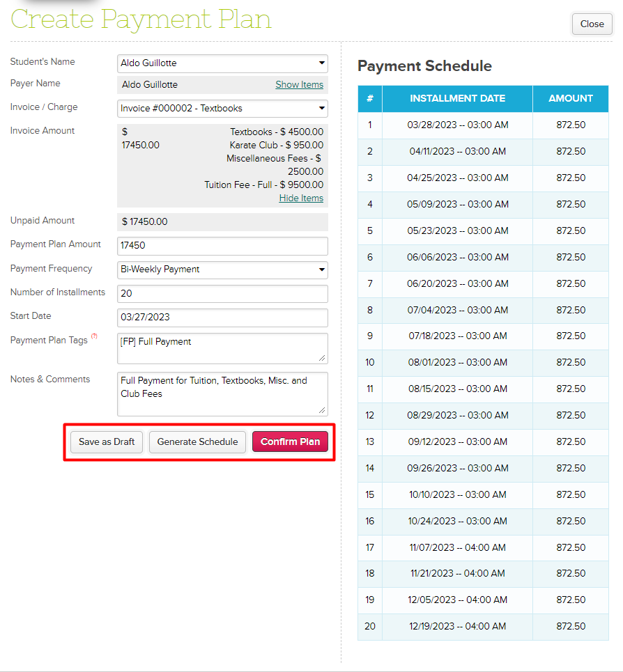Click the Payment Plan Tags text box
This screenshot has width=623, height=672.
(x=222, y=348)
